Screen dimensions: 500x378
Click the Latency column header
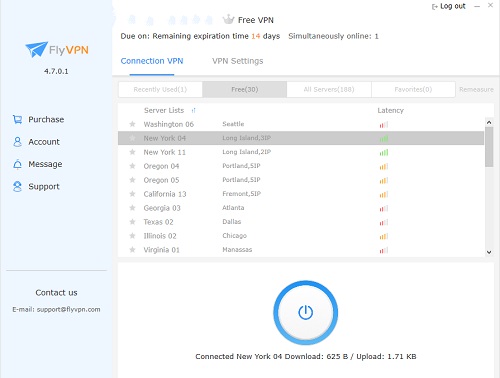[x=390, y=110]
